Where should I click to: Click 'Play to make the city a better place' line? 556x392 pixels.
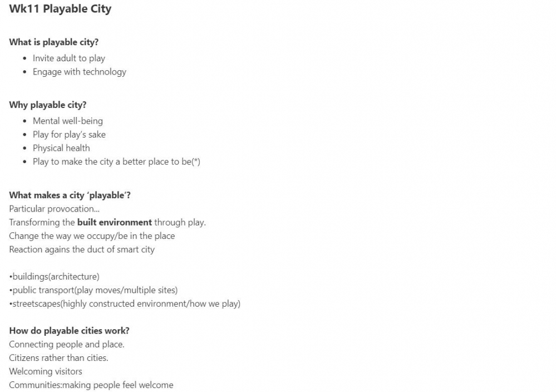click(x=116, y=161)
